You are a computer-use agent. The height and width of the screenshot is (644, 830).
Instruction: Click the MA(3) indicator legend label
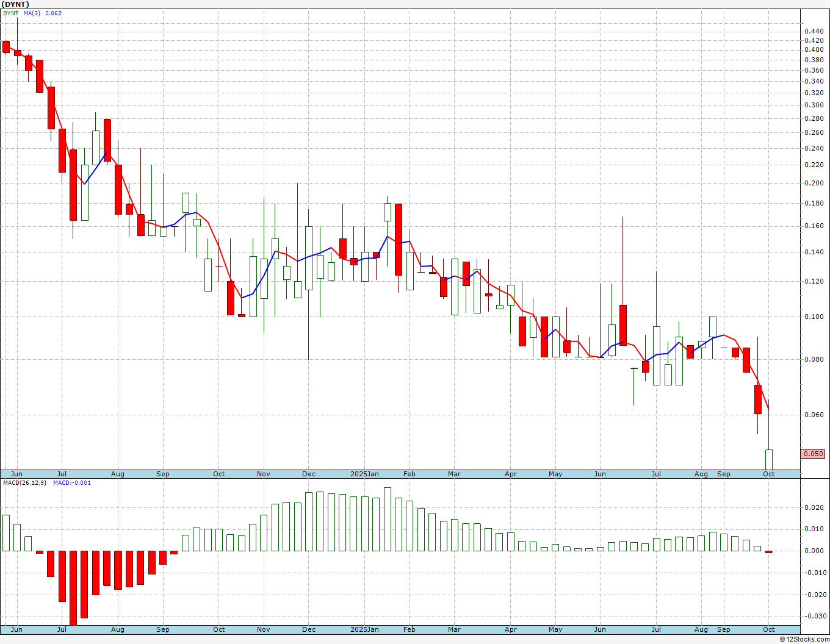tap(32, 13)
